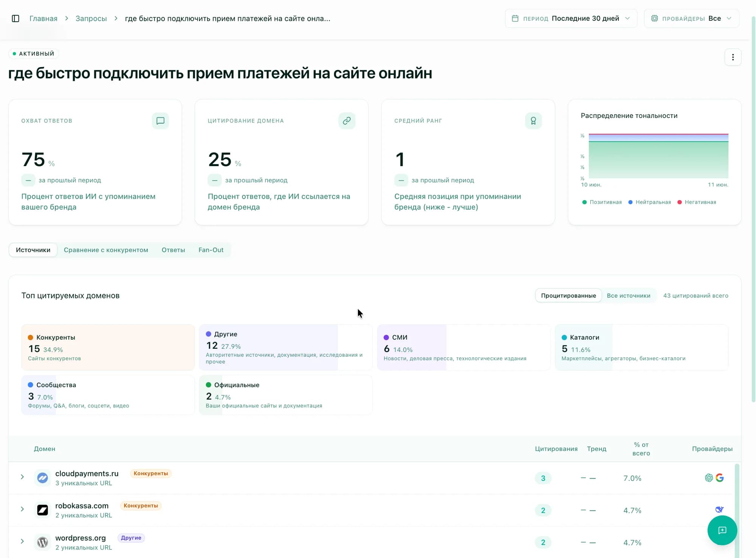The width and height of the screenshot is (756, 558).
Task: Switch to Процитированные sources toggle
Action: click(x=568, y=295)
